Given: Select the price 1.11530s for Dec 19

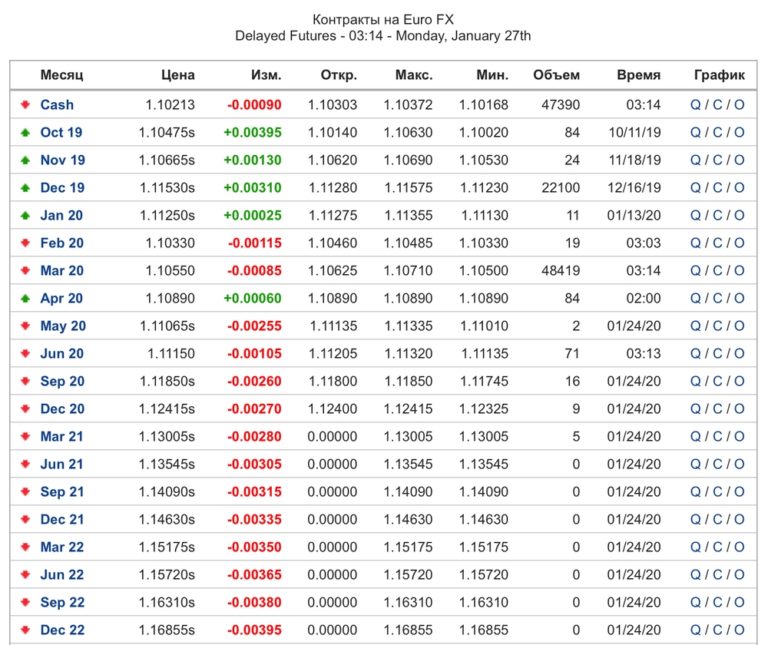Looking at the screenshot, I should click(167, 188).
